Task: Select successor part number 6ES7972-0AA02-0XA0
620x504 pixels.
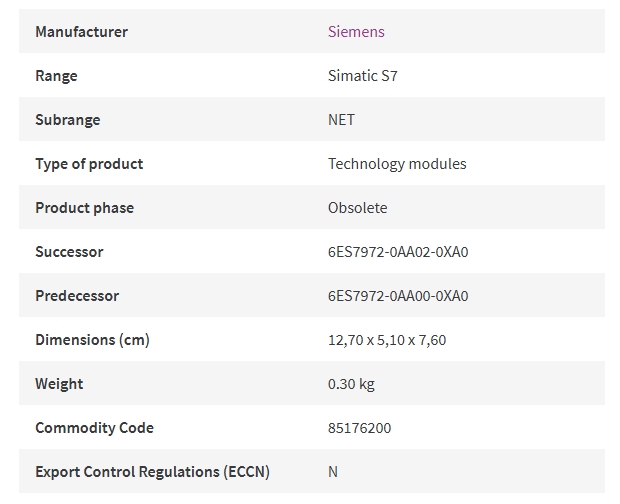Action: pyautogui.click(x=398, y=252)
